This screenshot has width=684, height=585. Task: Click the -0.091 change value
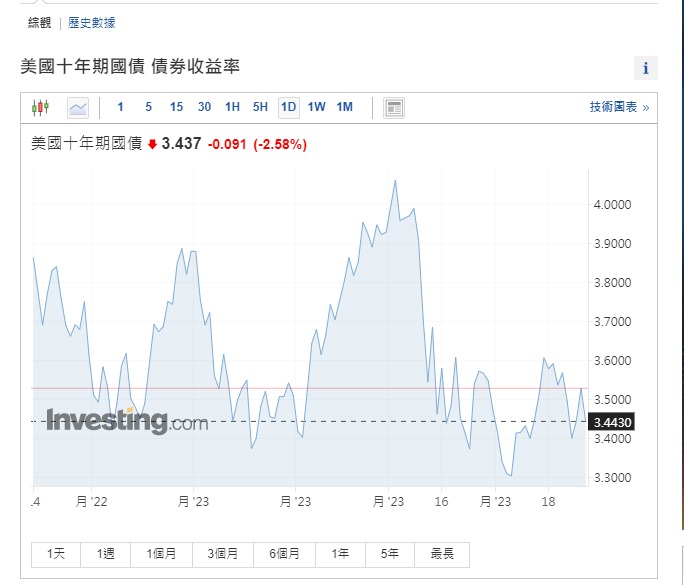click(227, 144)
